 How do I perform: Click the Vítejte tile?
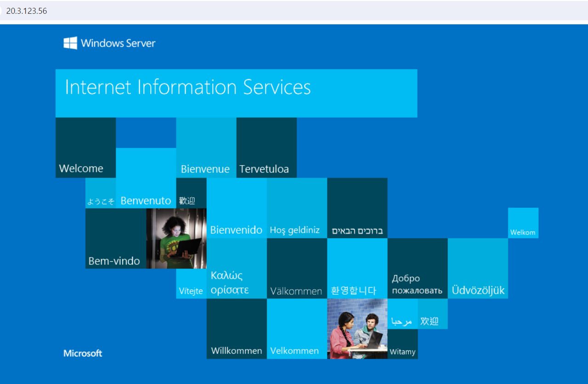point(191,283)
